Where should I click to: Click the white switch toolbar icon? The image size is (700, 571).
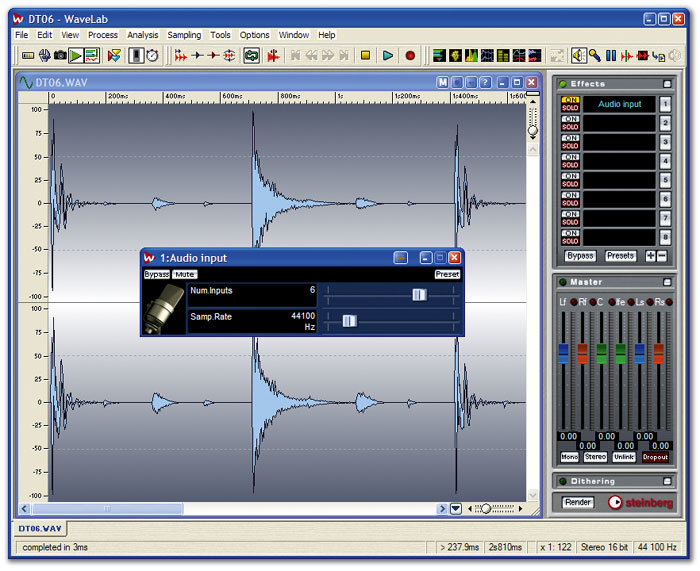136,56
